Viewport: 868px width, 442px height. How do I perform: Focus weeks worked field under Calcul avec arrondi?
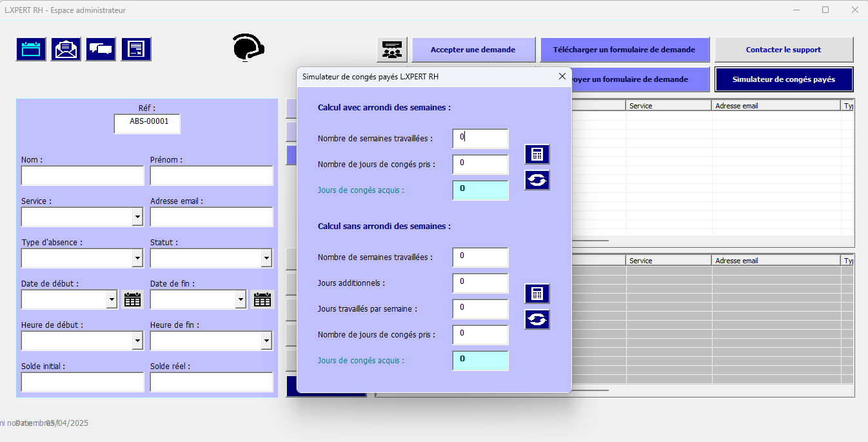coord(480,139)
